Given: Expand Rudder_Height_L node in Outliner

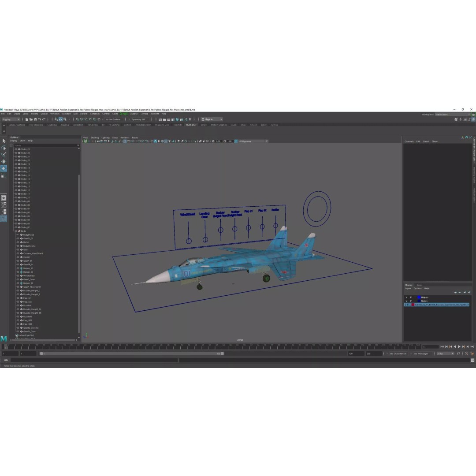Looking at the screenshot, I should [x=18, y=290].
